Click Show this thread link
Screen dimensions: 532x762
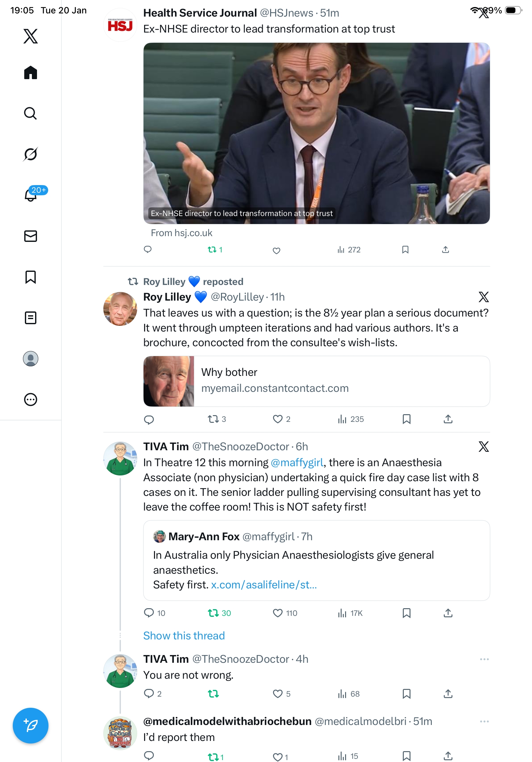coord(184,635)
